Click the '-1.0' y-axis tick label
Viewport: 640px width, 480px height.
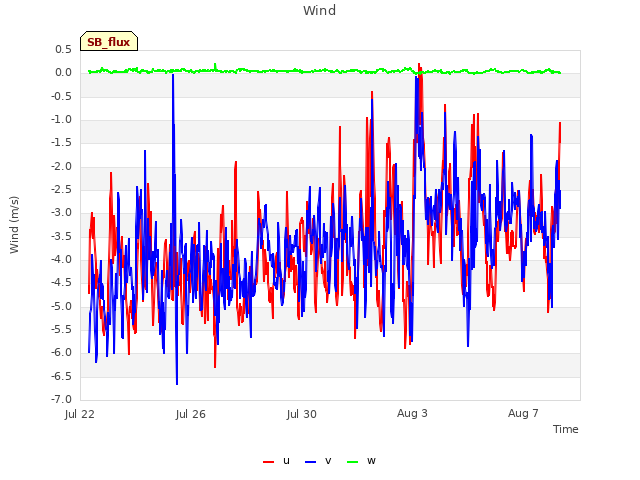coord(61,120)
